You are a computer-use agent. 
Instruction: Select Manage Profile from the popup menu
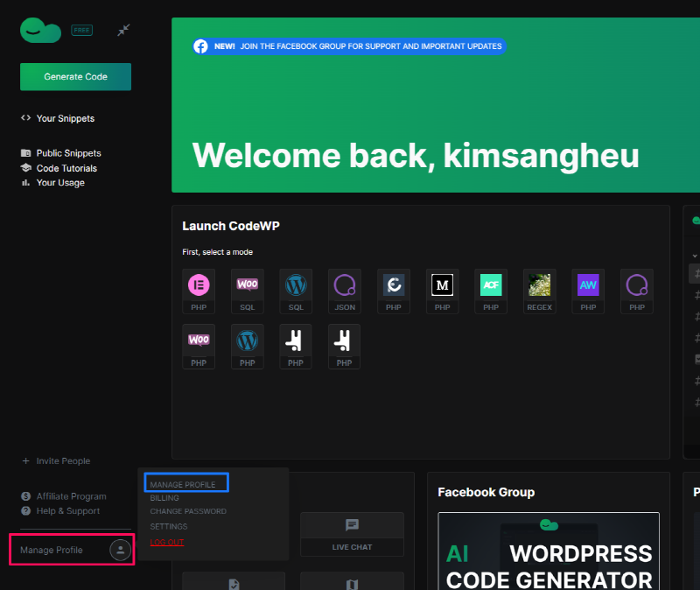[182, 484]
